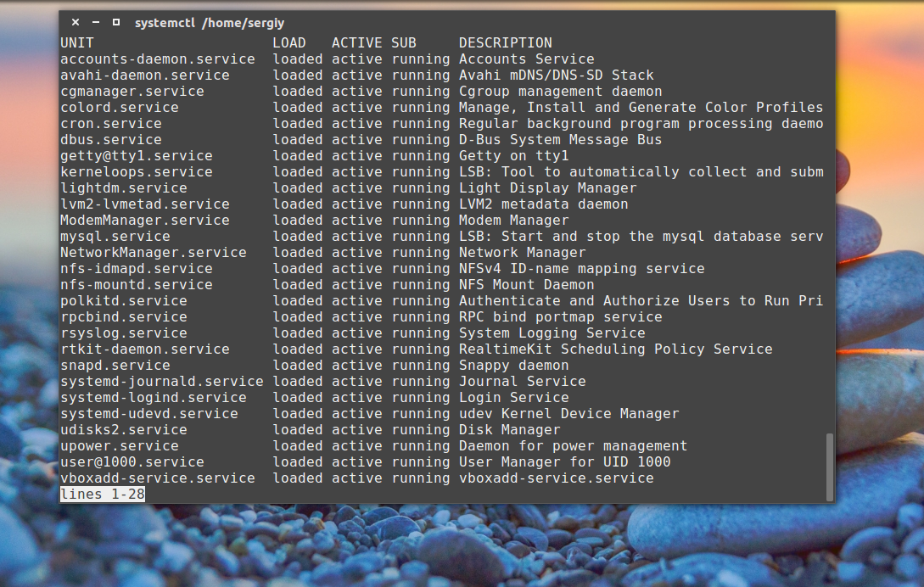Click the cron.service unit name
Screen dimensions: 924x587
[x=110, y=124]
